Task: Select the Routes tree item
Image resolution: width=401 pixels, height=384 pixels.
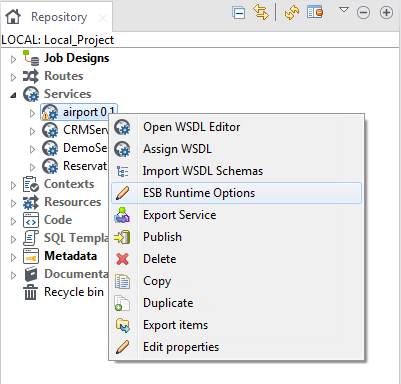Action: click(64, 76)
